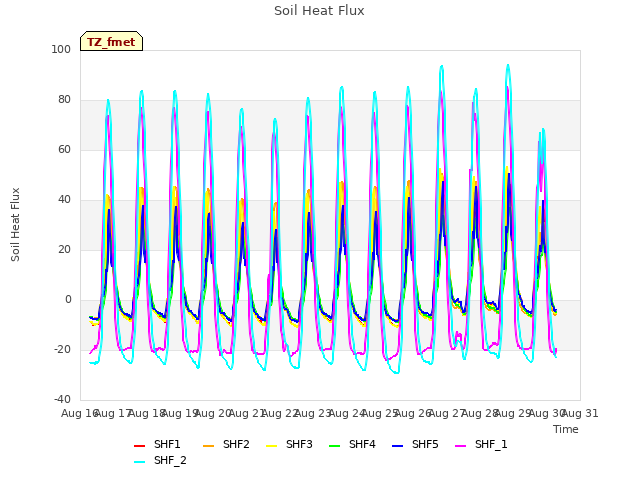Click the 20 y-axis tick label

[64, 249]
